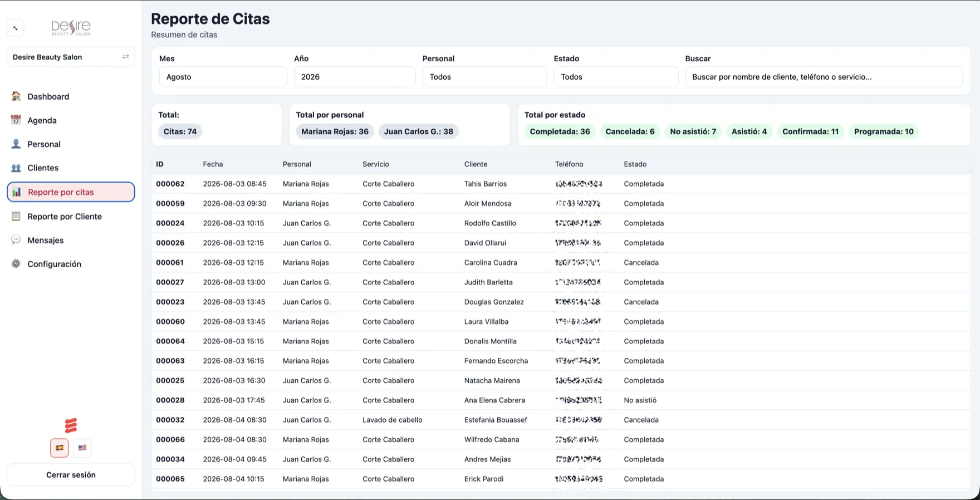Click the speech bubble icon for Mensajes

(16, 240)
